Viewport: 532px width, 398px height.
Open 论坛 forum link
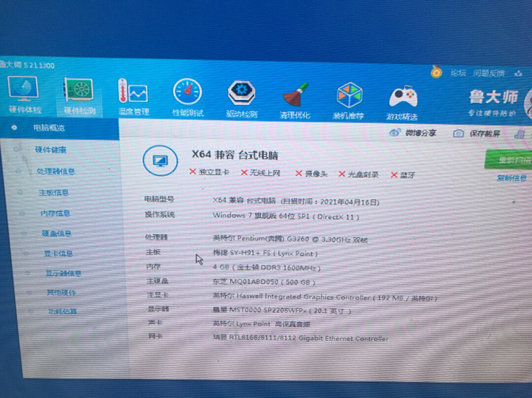point(458,73)
